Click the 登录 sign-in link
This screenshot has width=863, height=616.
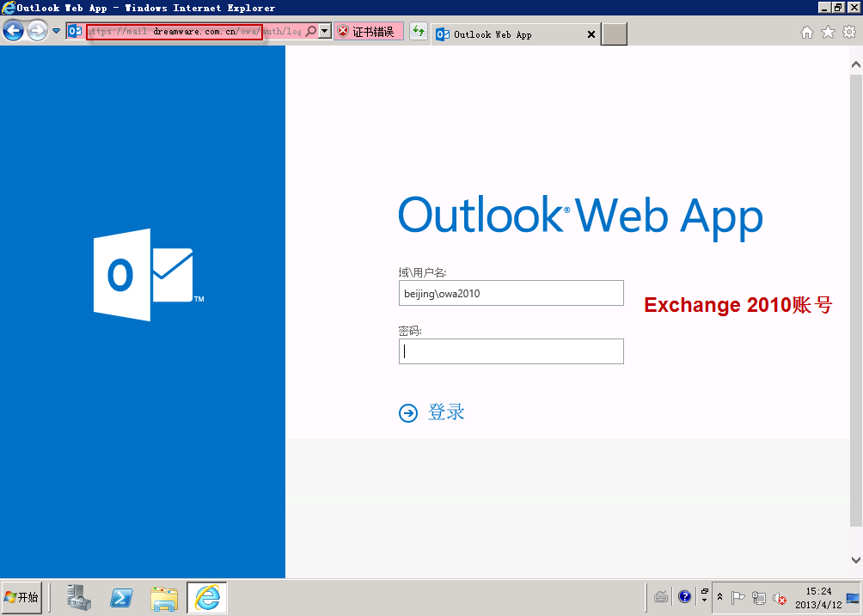pyautogui.click(x=446, y=412)
